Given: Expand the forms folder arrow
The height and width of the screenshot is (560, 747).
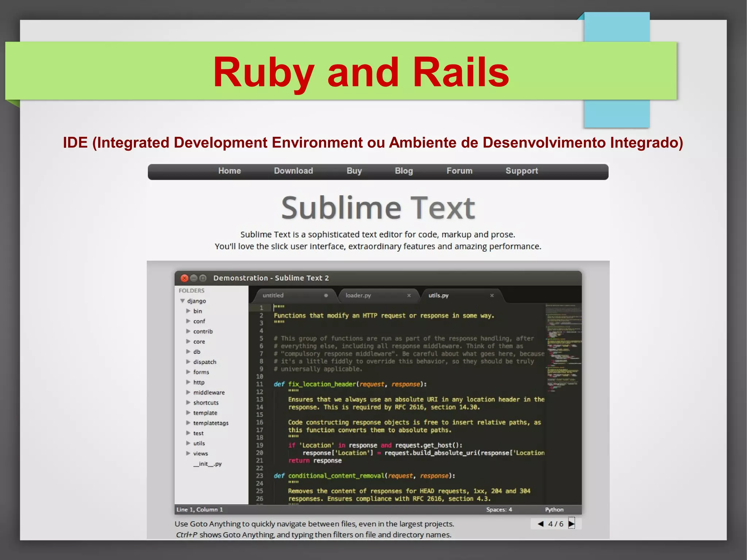Looking at the screenshot, I should point(188,372).
